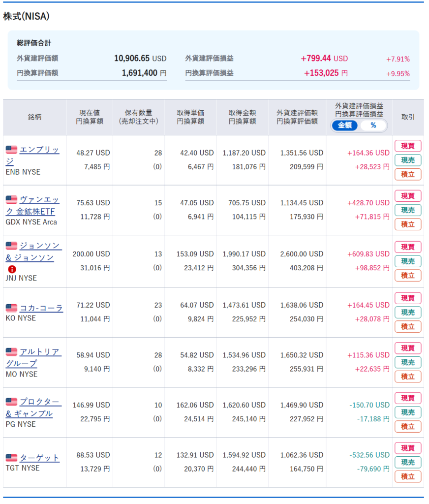
Task: Open the プロクター & ギャンブル stock link
Action: click(x=40, y=402)
